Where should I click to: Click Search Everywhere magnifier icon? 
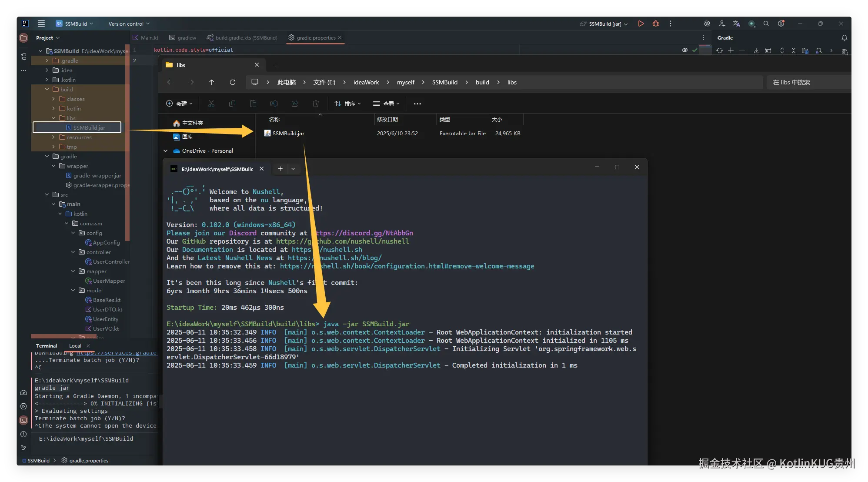point(766,23)
